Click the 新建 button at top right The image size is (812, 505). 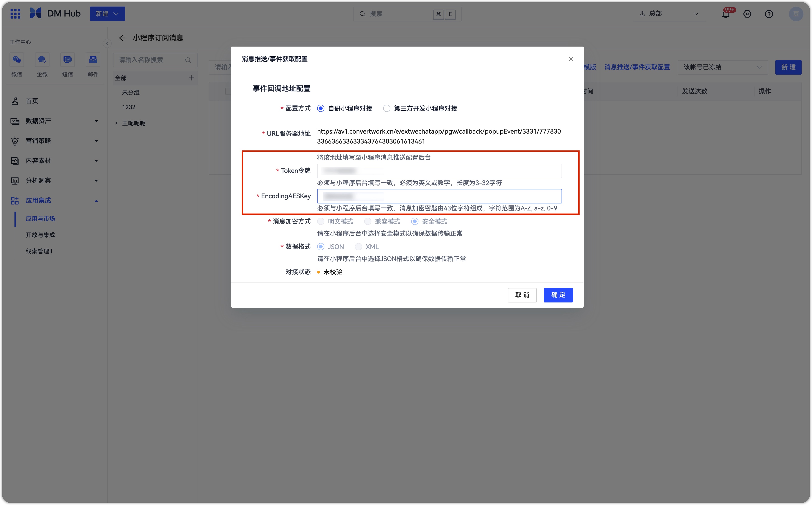click(x=788, y=67)
